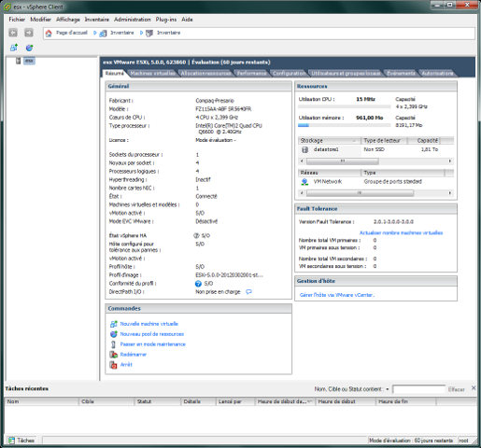Viewport: 481px width, 448px height.
Task: Click the Réseau scrollbar left arrow
Action: click(x=302, y=193)
